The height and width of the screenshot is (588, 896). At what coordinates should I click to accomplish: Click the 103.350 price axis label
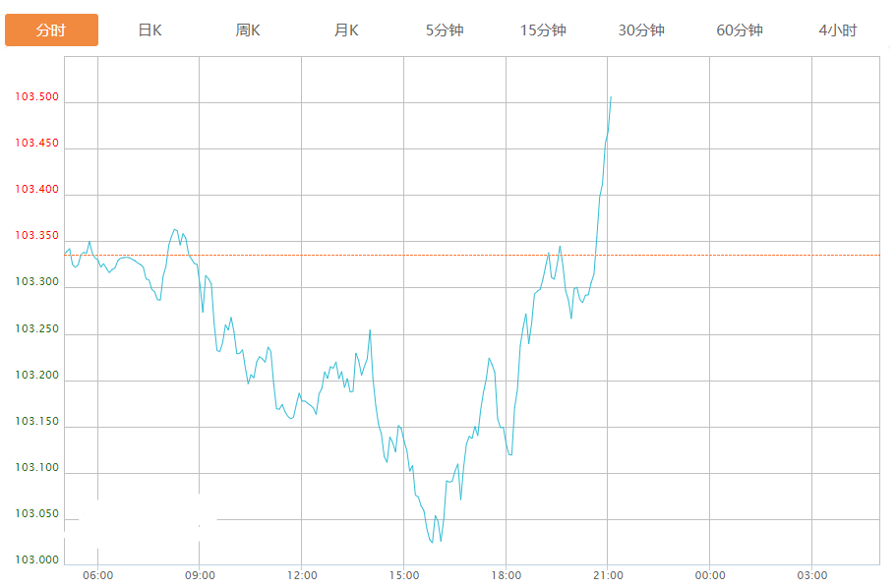point(36,236)
